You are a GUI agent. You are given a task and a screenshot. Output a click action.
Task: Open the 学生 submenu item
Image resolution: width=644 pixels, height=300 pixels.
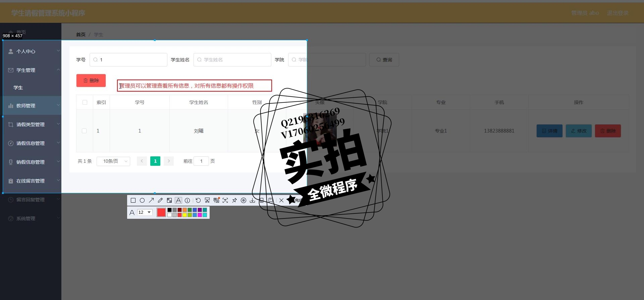pyautogui.click(x=18, y=88)
